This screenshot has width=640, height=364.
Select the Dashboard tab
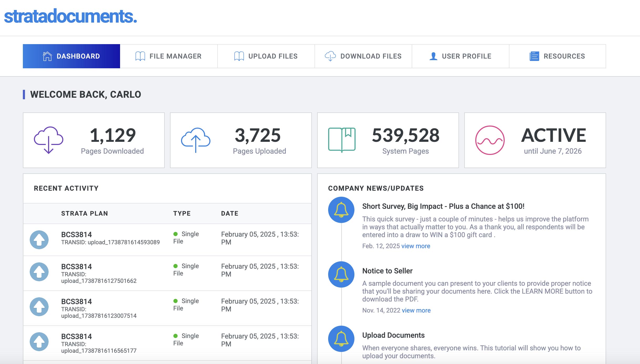[71, 56]
